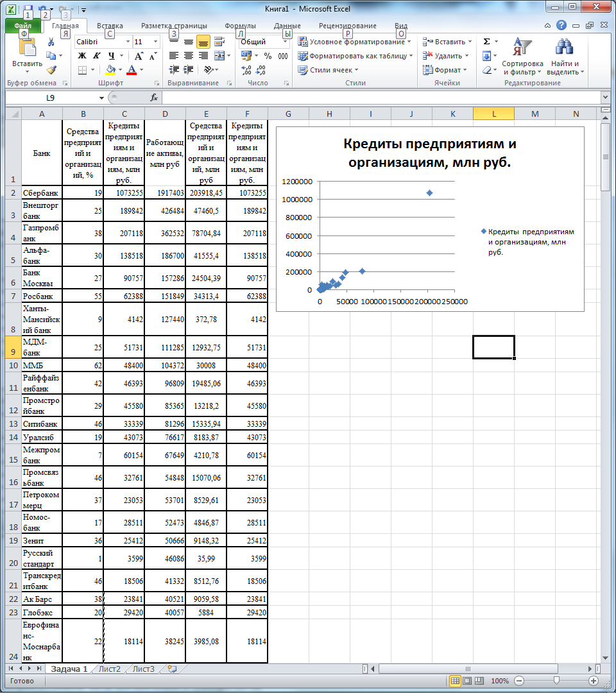The image size is (616, 693).
Task: Click the insert function fx icon
Action: tap(154, 98)
